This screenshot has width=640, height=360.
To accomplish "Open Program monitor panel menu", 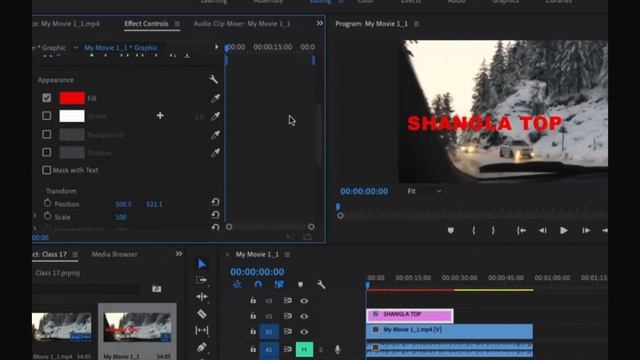I will pos(416,24).
